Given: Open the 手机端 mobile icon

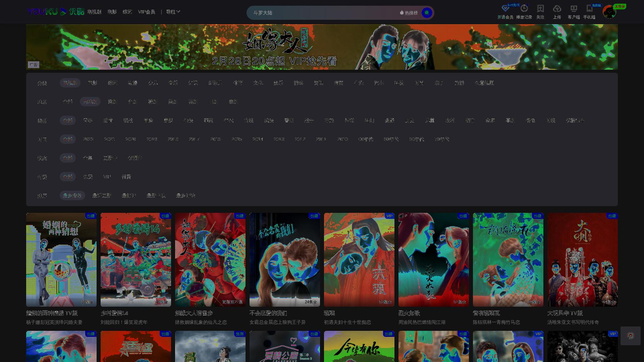Looking at the screenshot, I should [589, 8].
